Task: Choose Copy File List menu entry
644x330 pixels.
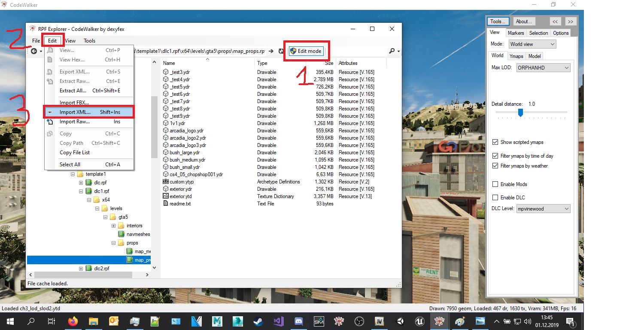Action: pos(89,153)
